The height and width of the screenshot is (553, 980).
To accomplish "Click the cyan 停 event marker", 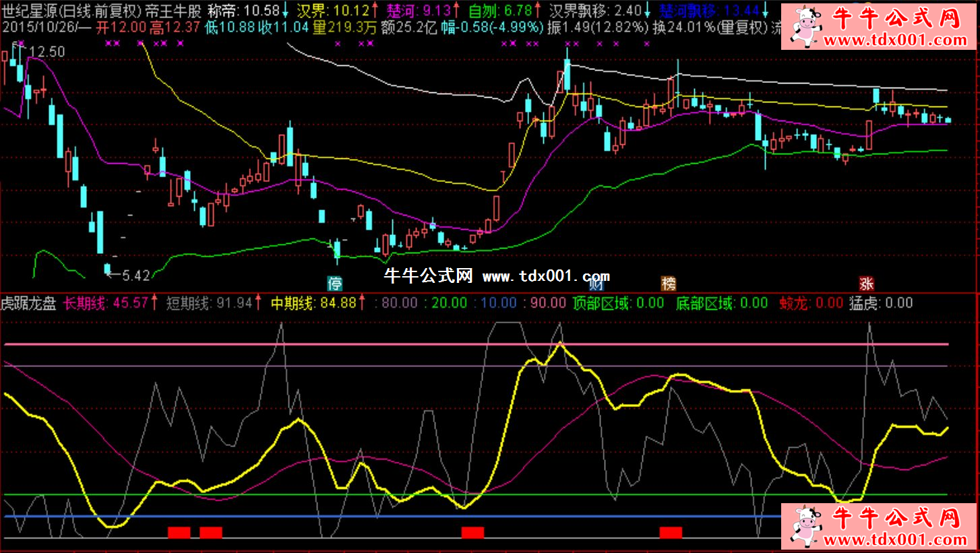I will 334,282.
